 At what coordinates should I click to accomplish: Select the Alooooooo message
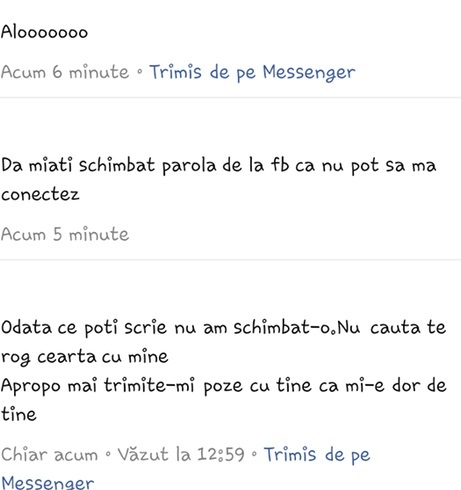(x=44, y=32)
